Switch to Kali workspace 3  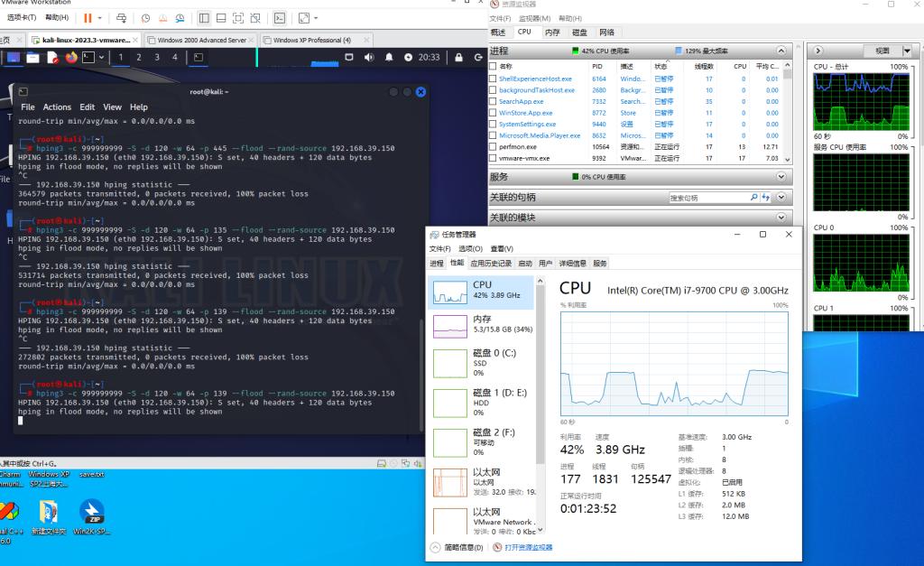pyautogui.click(x=157, y=57)
